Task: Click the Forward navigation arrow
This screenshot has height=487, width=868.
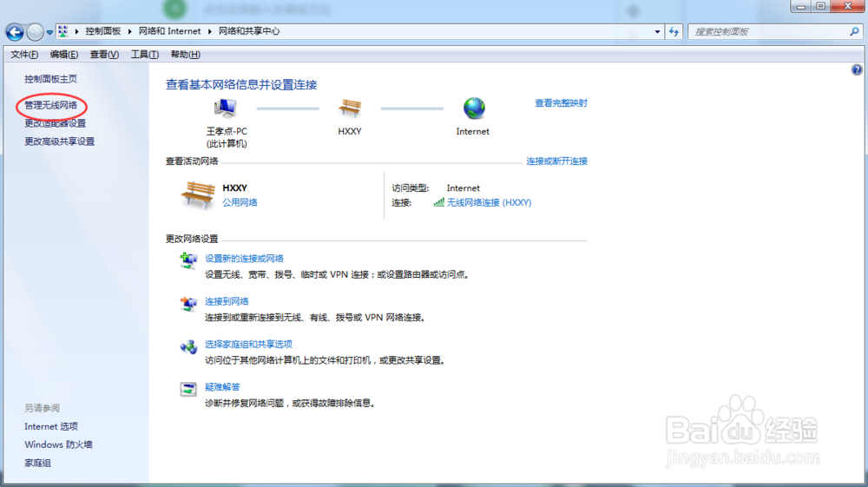Action: point(36,32)
